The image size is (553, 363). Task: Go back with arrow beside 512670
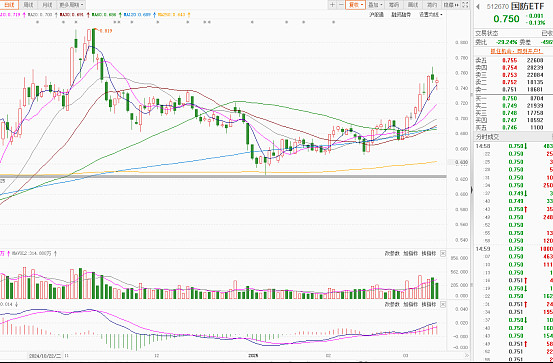pyautogui.click(x=478, y=6)
